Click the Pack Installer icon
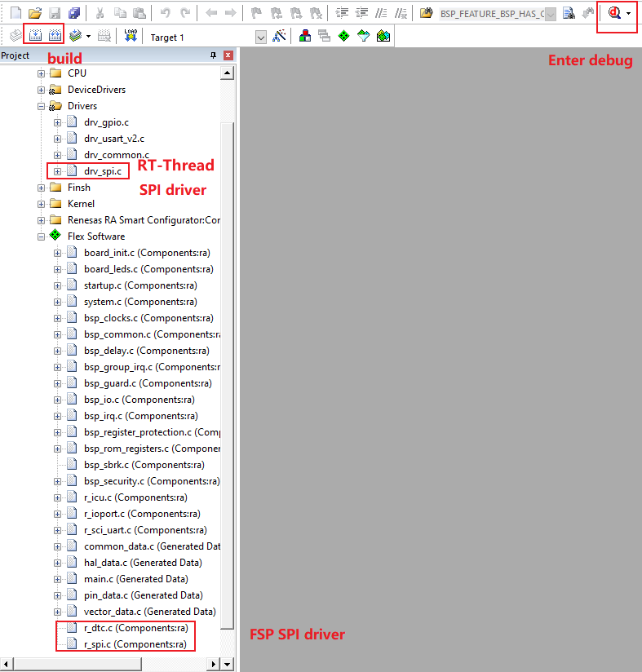The image size is (642, 672). 383,37
